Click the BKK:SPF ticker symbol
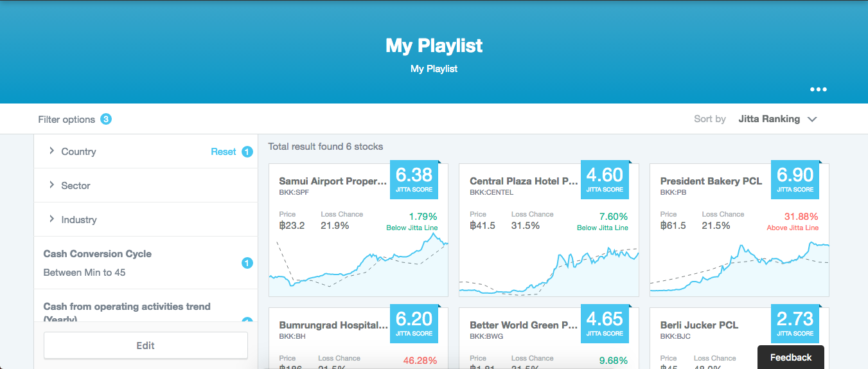 pos(294,192)
